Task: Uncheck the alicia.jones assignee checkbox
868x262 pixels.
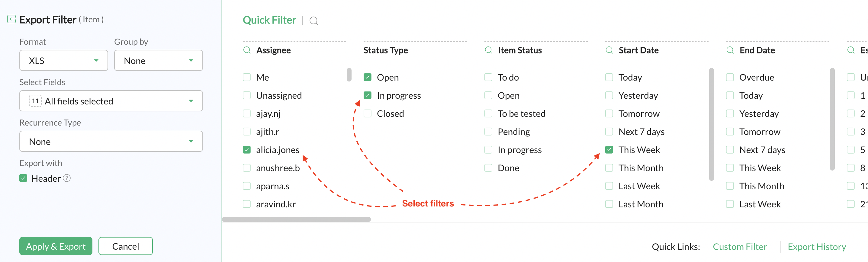Action: tap(247, 150)
